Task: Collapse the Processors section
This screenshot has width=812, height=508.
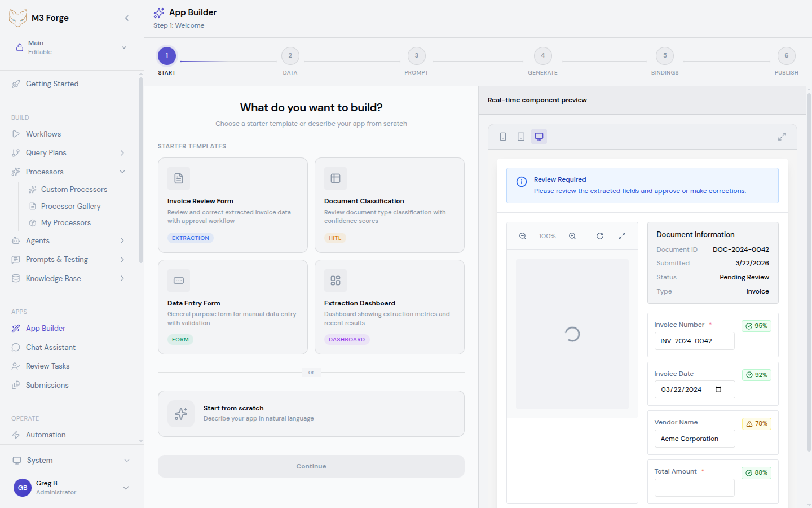Action: click(122, 172)
